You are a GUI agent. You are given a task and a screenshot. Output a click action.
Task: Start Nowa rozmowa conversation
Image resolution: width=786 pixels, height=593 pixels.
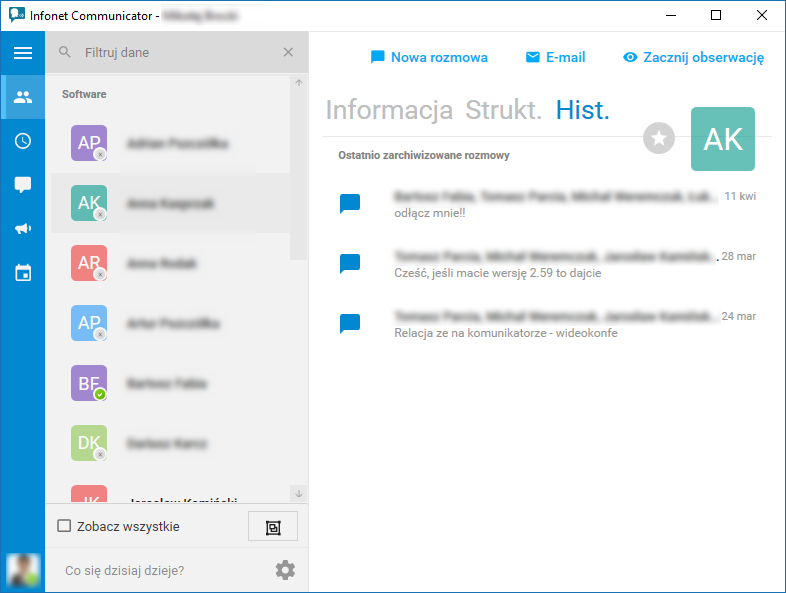point(429,57)
